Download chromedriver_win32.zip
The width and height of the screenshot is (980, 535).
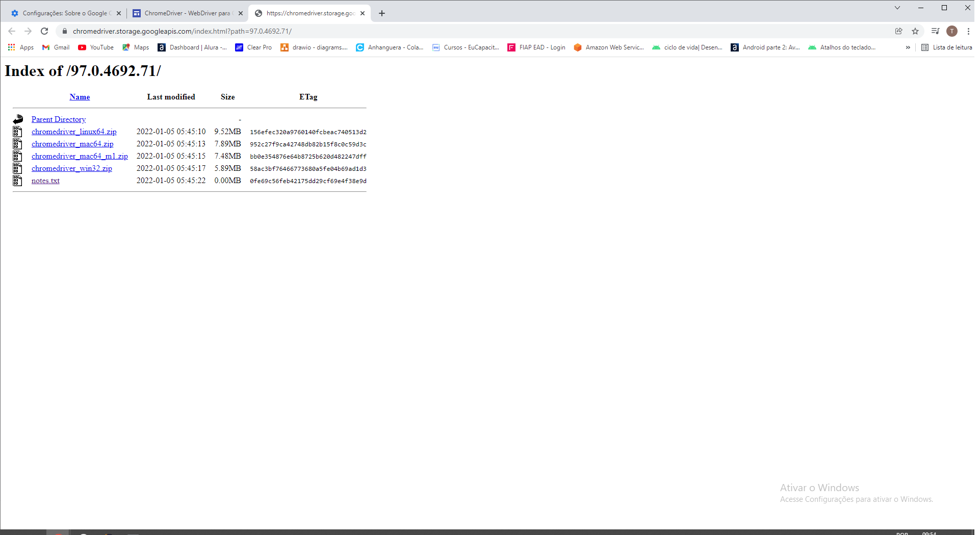72,168
